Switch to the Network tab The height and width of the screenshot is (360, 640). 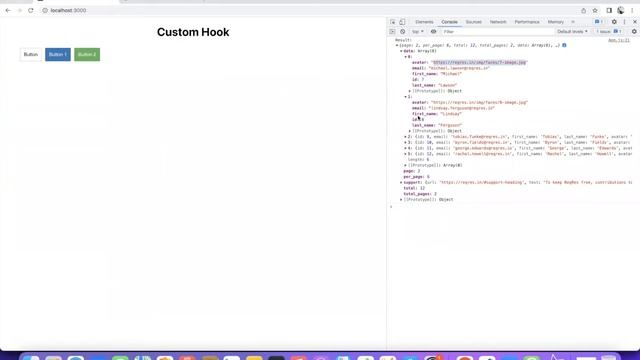[x=498, y=22]
